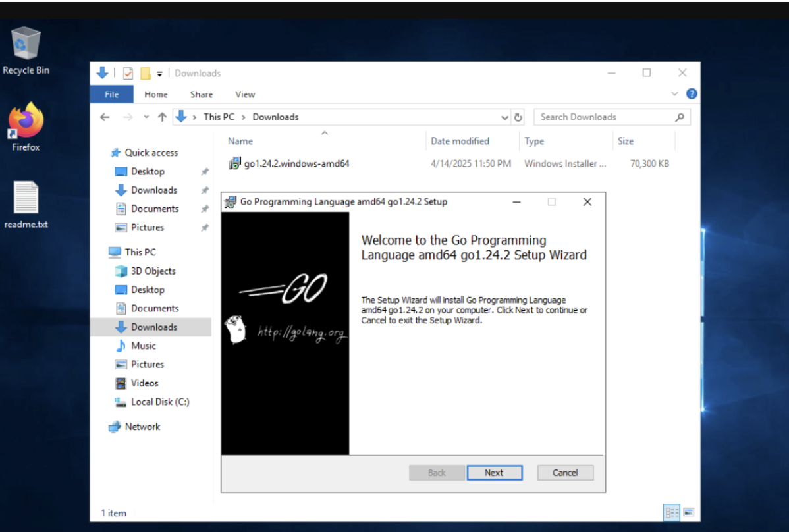789x532 pixels.
Task: Open pinned Documents under Quick access
Action: pos(155,209)
